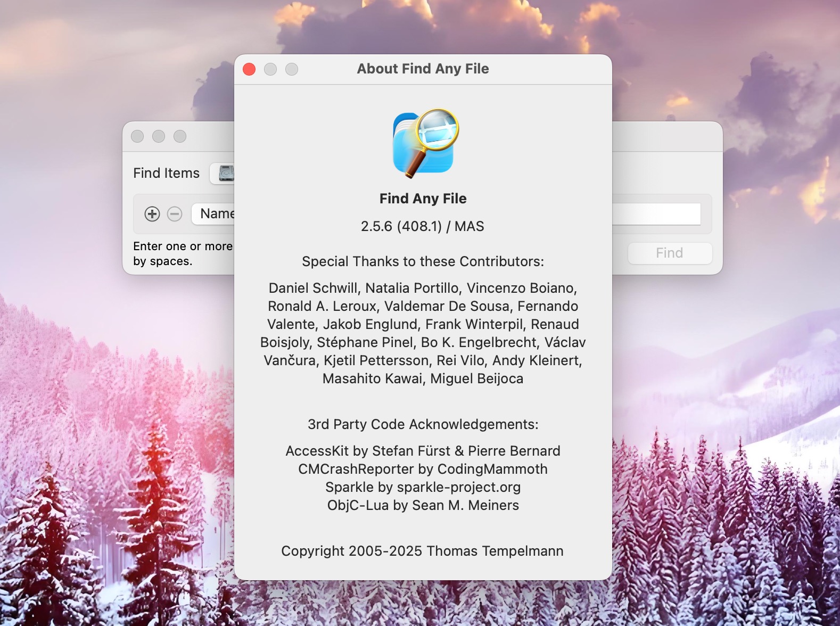Click the Find Any File app icon
840x626 pixels.
click(425, 143)
